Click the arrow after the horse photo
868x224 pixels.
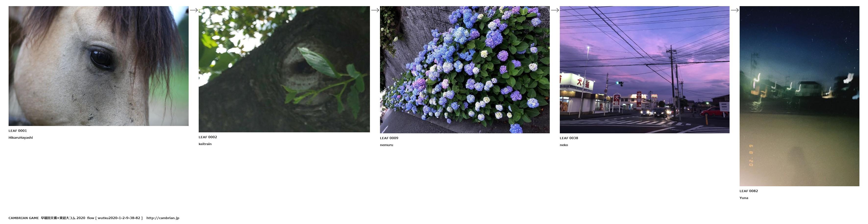[194, 10]
